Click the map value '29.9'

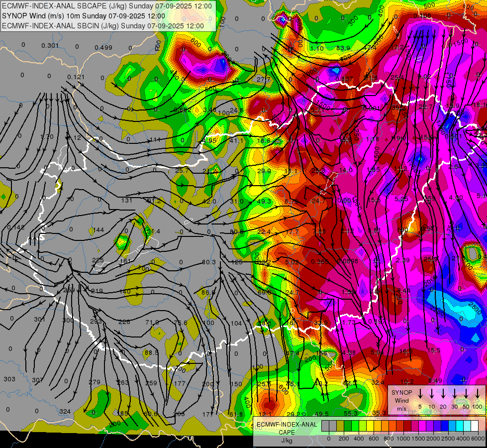pos(264,171)
